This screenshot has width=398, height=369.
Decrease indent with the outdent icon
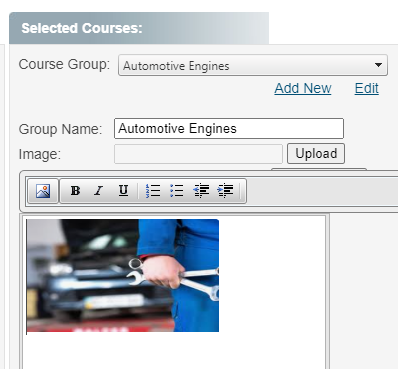pyautogui.click(x=201, y=191)
